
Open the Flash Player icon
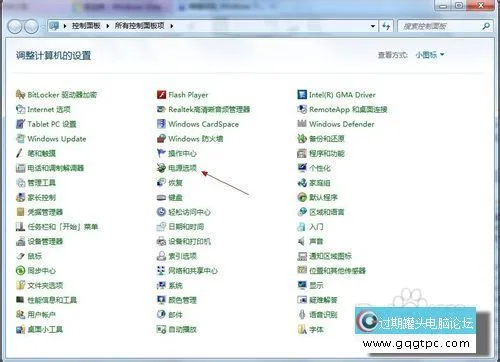click(161, 95)
